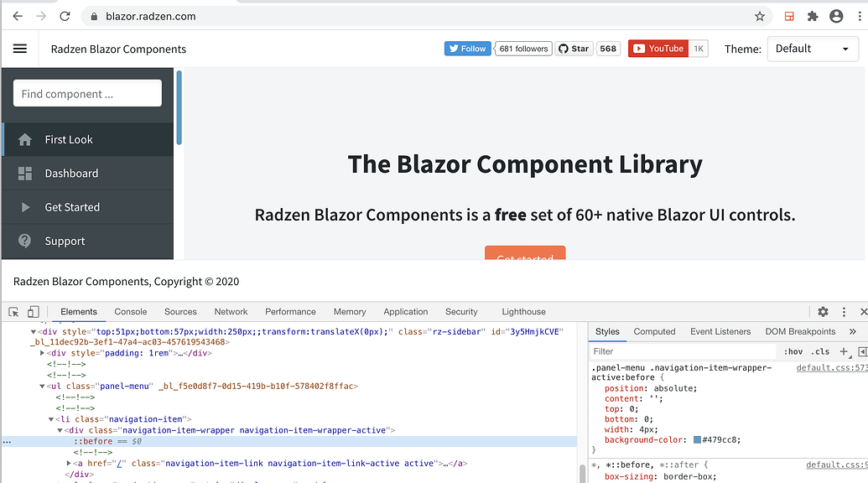868x483 pixels.
Task: Click the 568 stars count
Action: point(608,49)
